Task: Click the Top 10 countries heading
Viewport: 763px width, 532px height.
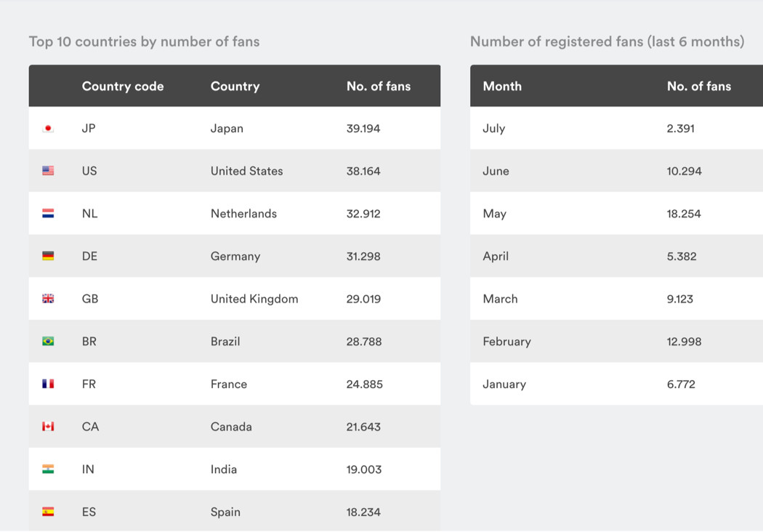Action: pos(144,42)
